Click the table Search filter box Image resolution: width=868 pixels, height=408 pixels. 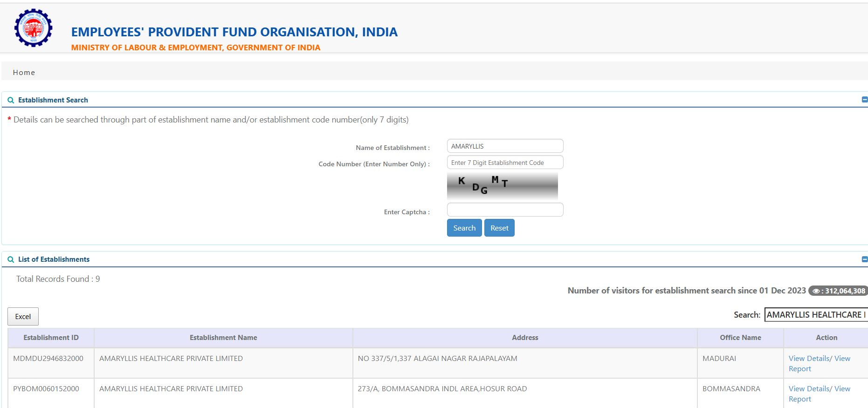click(815, 315)
